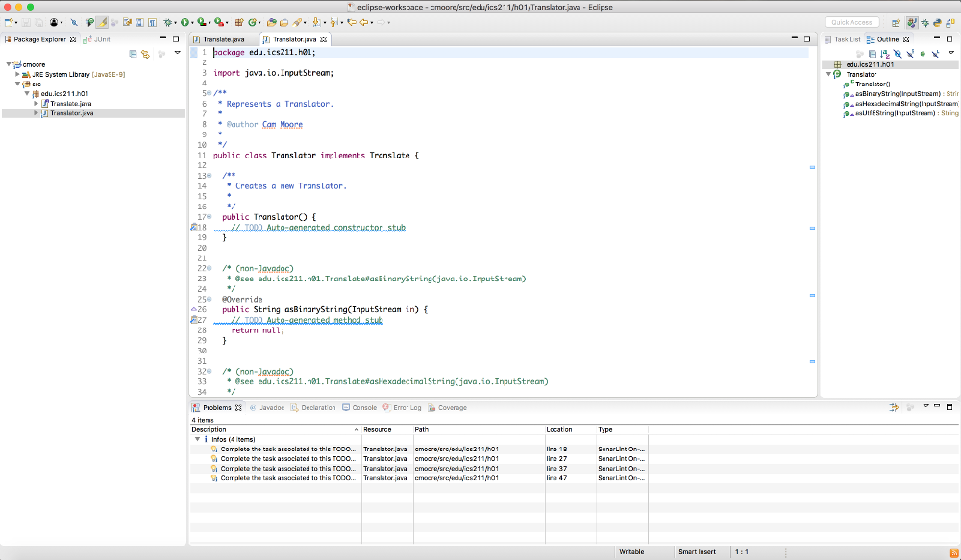Click the Open Perspective icon

tap(896, 22)
